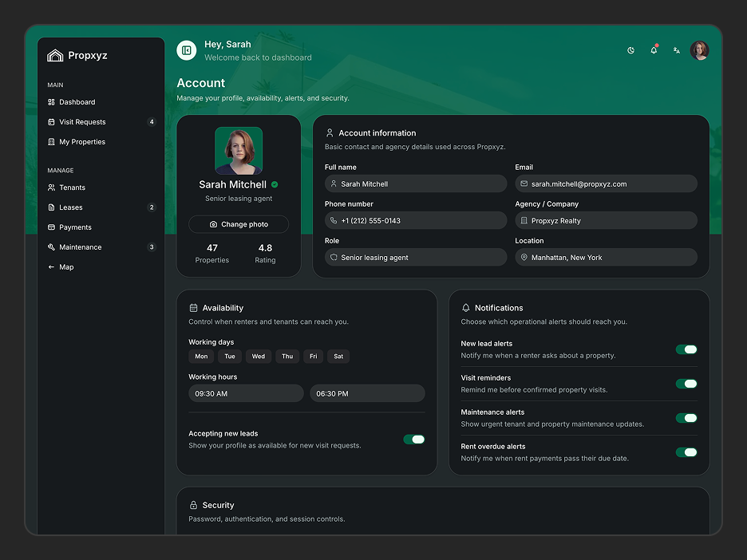Open the Map page
This screenshot has height=560, width=747.
101,266
